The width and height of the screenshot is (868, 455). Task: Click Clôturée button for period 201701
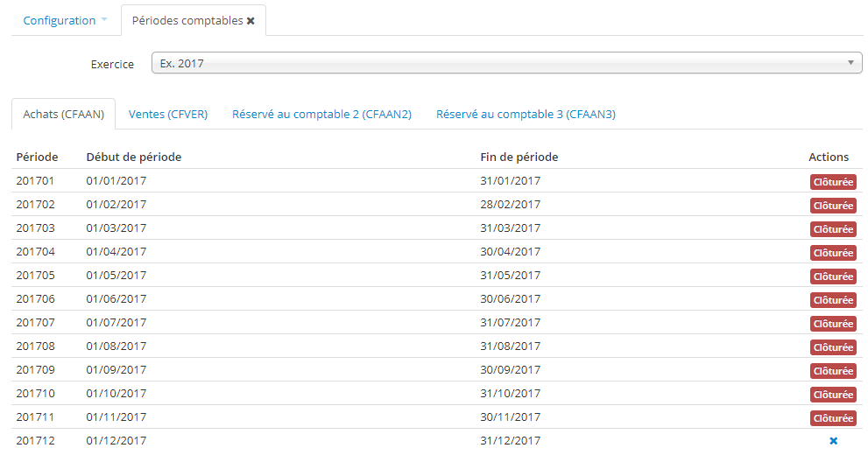point(833,182)
